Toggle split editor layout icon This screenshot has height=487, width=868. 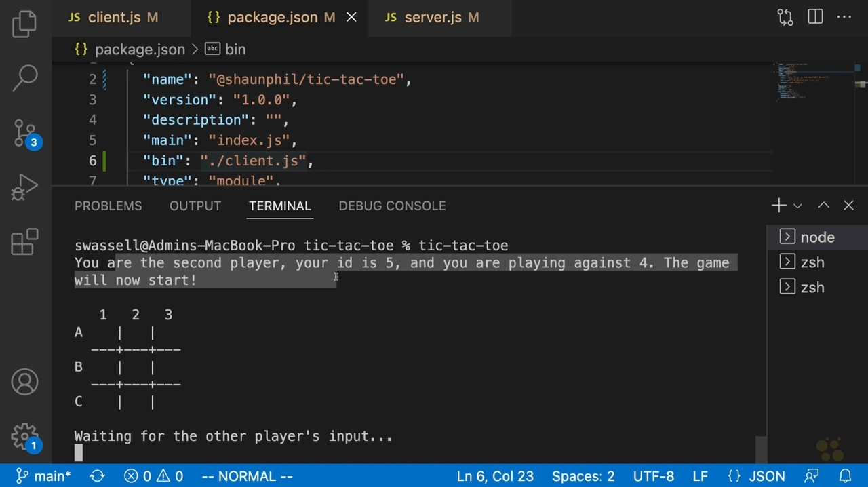(815, 18)
